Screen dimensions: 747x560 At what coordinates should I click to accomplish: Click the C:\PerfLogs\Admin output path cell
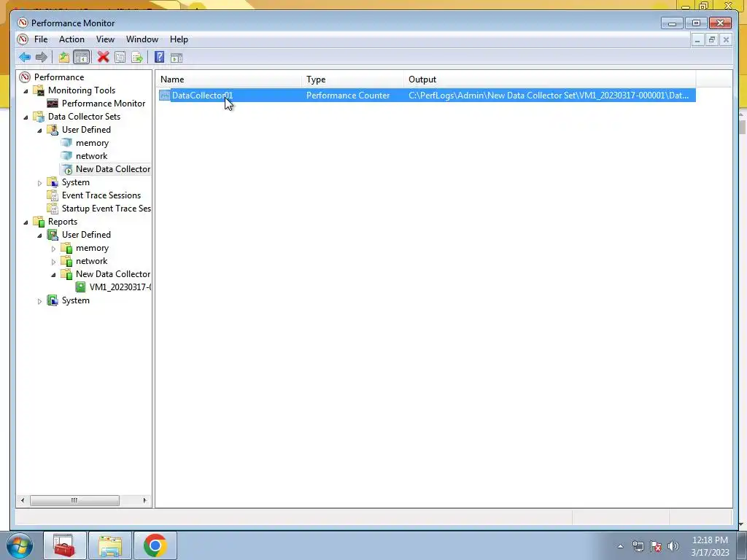click(x=549, y=96)
